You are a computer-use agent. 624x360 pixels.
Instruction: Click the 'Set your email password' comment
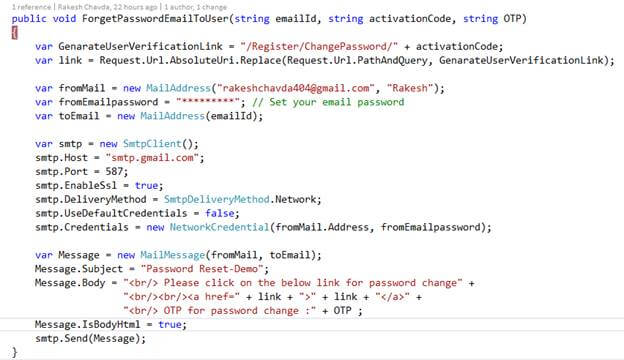pos(328,102)
